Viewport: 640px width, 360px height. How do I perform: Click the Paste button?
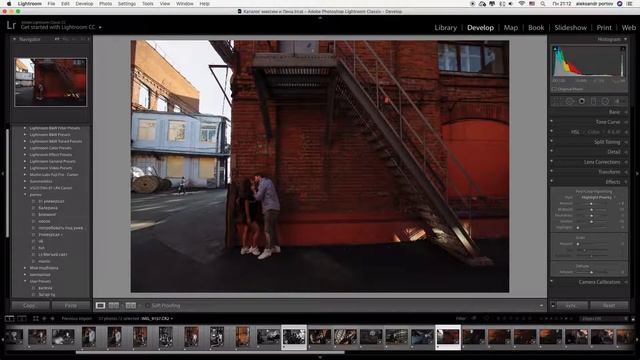coord(71,305)
